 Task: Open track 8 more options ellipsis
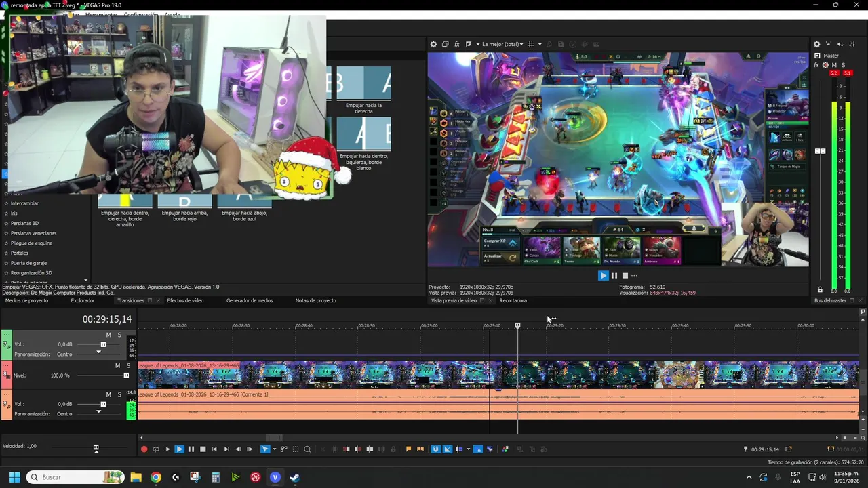pyautogui.click(x=6, y=365)
